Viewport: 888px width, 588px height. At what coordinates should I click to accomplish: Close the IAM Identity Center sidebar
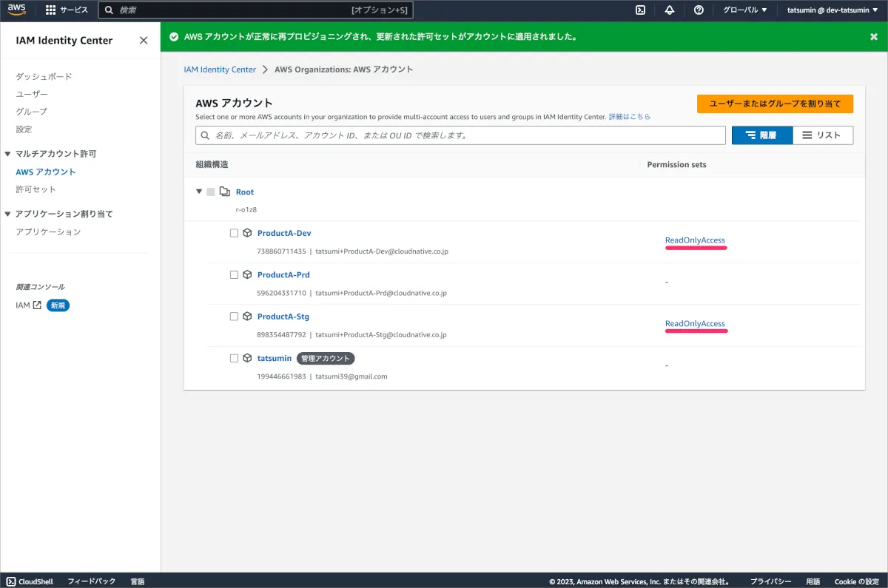pos(144,41)
